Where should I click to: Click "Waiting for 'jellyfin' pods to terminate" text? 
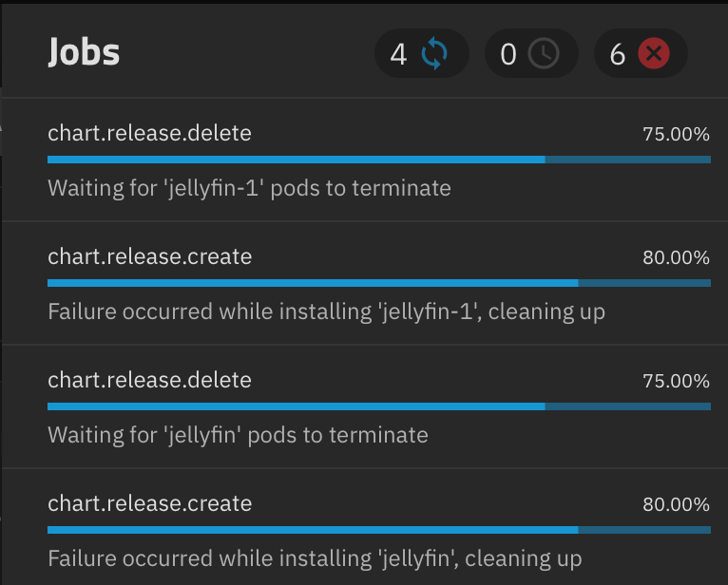(x=238, y=435)
